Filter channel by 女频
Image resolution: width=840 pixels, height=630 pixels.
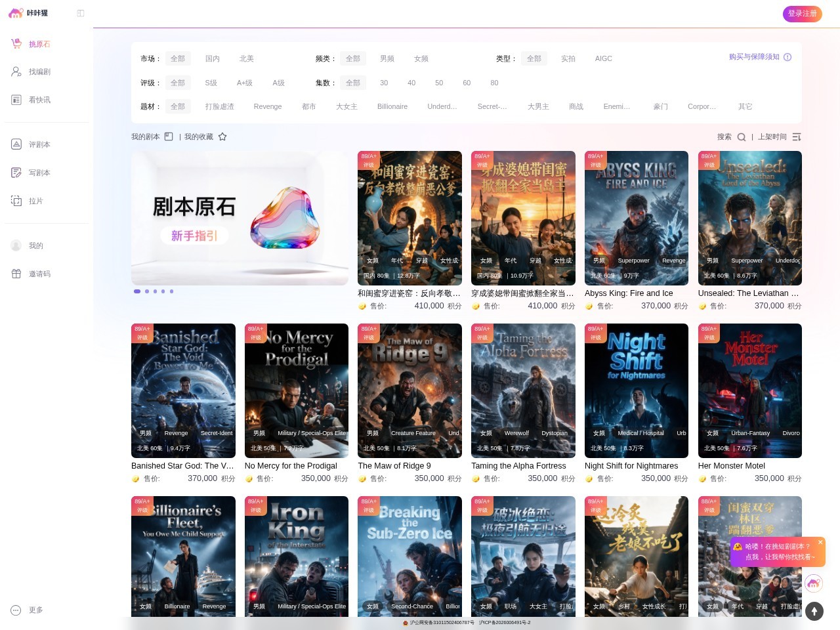click(x=421, y=58)
